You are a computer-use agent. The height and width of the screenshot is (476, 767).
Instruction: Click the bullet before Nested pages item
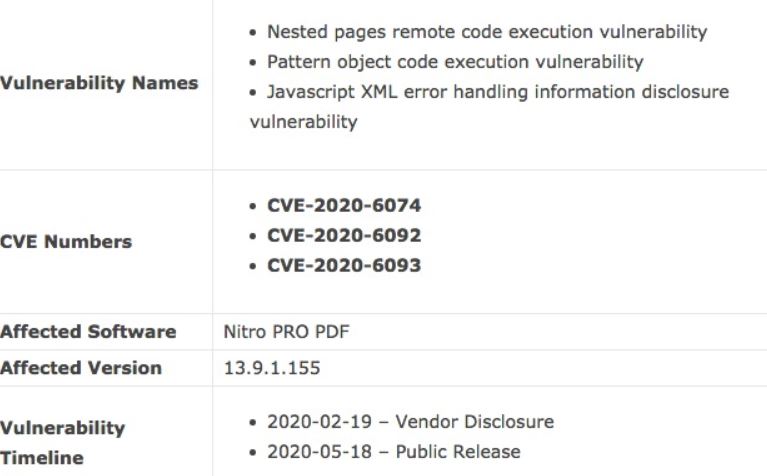pos(252,33)
